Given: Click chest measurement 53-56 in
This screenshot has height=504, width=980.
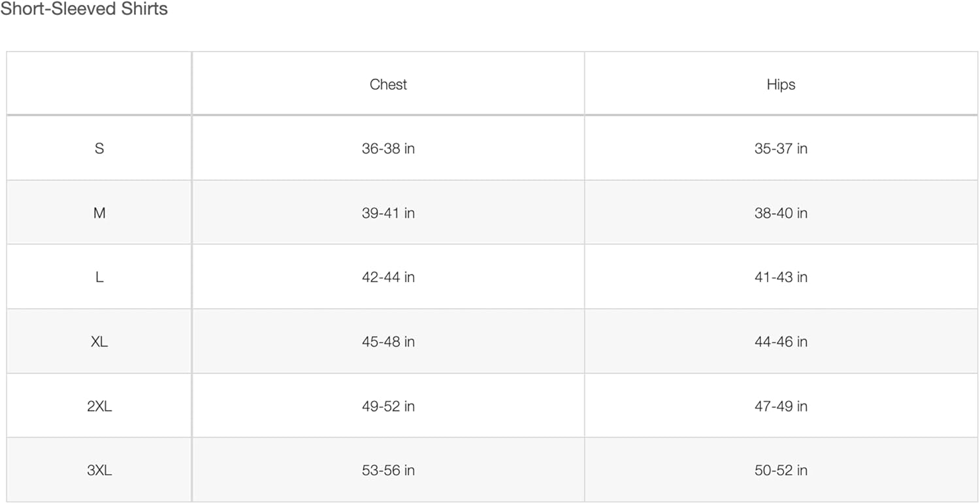Looking at the screenshot, I should [x=388, y=470].
